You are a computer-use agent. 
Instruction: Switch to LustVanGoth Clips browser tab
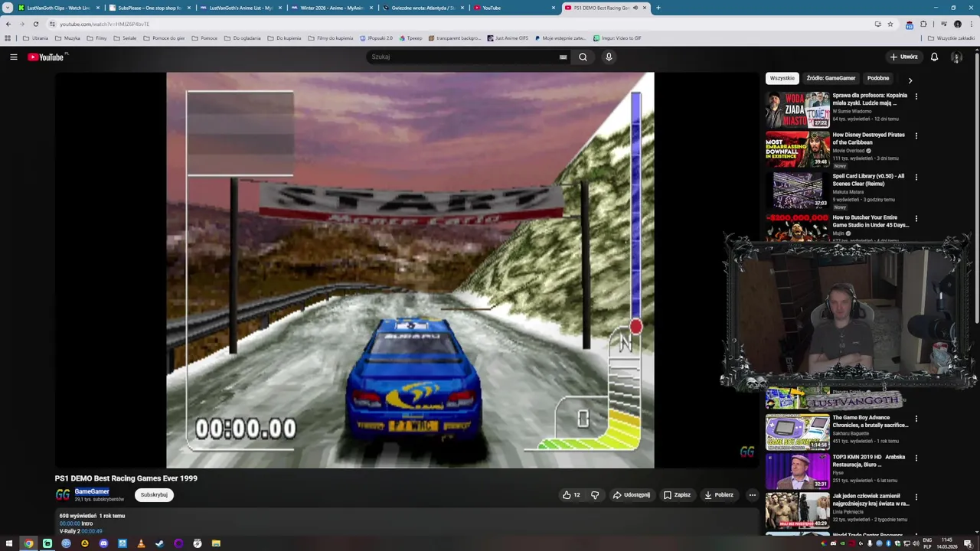(59, 8)
